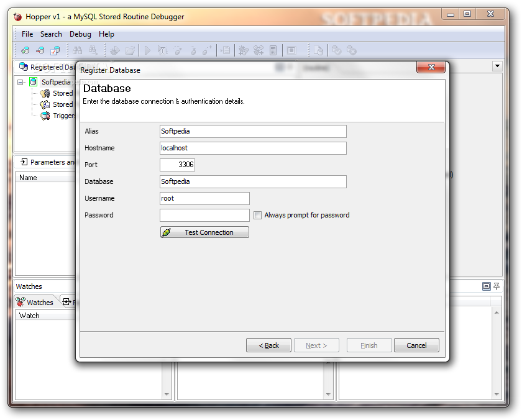Click into the Password field
Image resolution: width=522 pixels, height=420 pixels.
204,216
